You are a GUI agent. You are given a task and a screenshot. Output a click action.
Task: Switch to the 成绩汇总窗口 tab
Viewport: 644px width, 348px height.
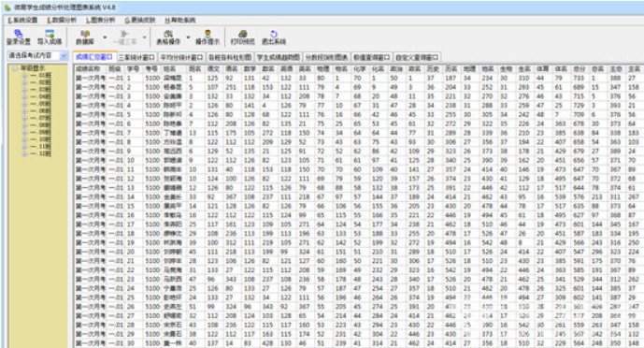coord(94,57)
